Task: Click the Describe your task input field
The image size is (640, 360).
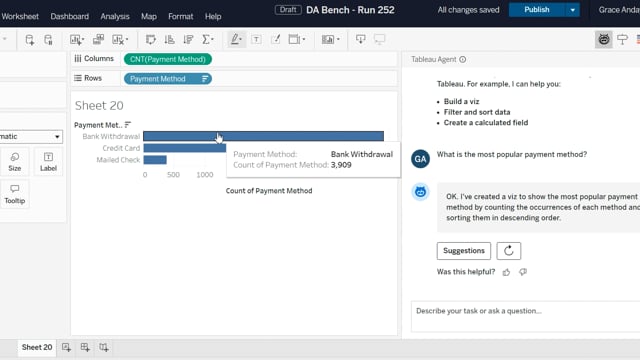Action: 526,317
